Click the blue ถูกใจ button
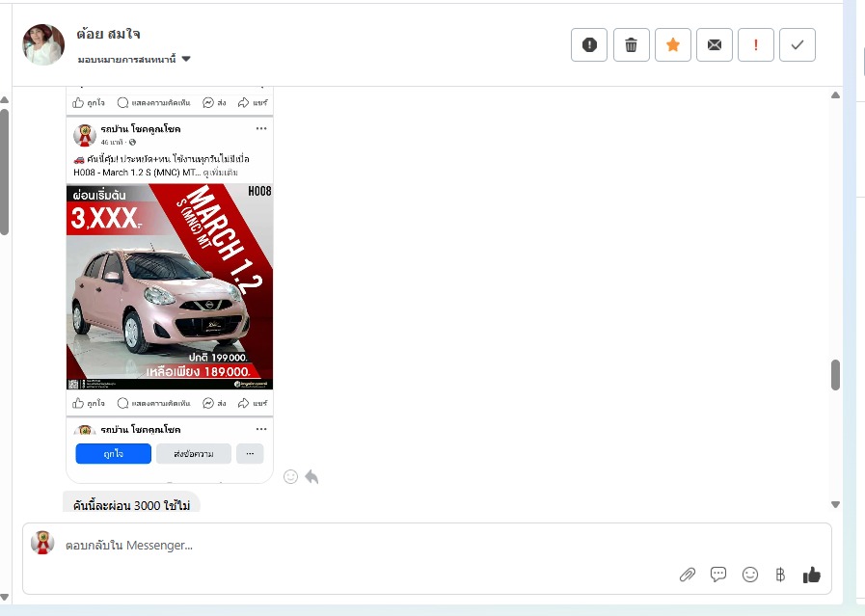Screen dimensions: 865x616 pyautogui.click(x=113, y=454)
